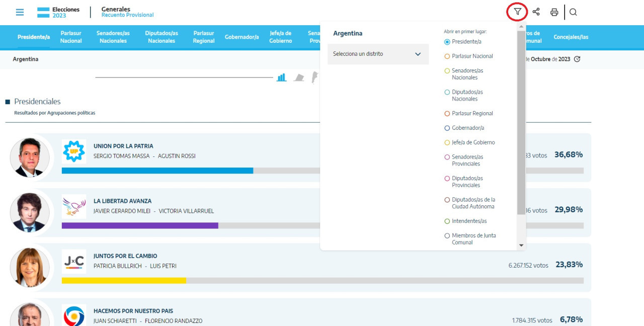The image size is (644, 326).
Task: Switch to Argentina map view
Action: [315, 77]
